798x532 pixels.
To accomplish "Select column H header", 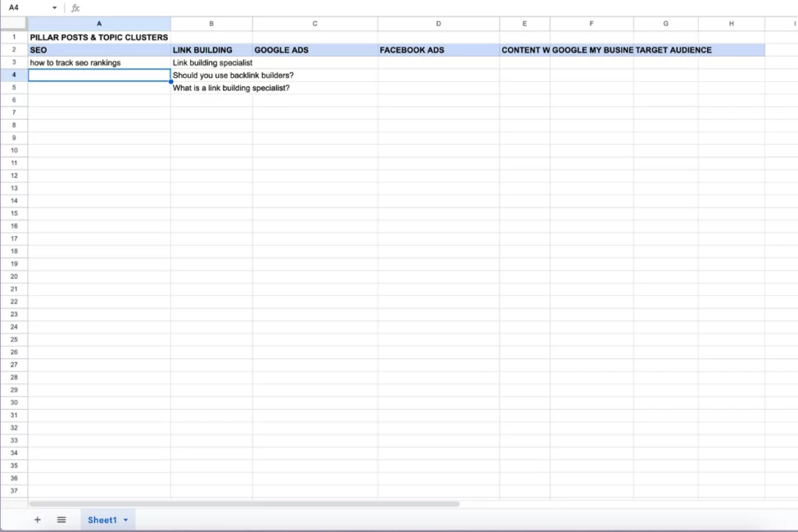I will tap(731, 23).
